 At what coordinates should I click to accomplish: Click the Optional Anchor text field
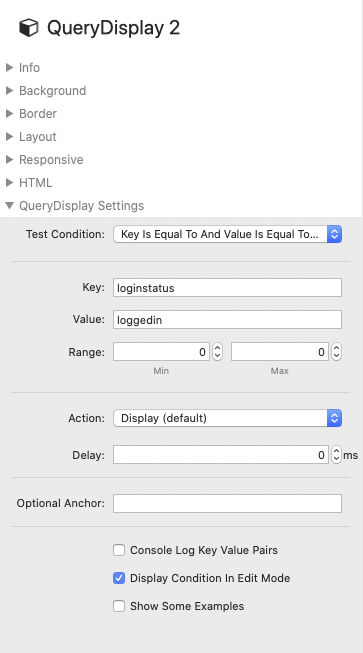click(x=227, y=503)
